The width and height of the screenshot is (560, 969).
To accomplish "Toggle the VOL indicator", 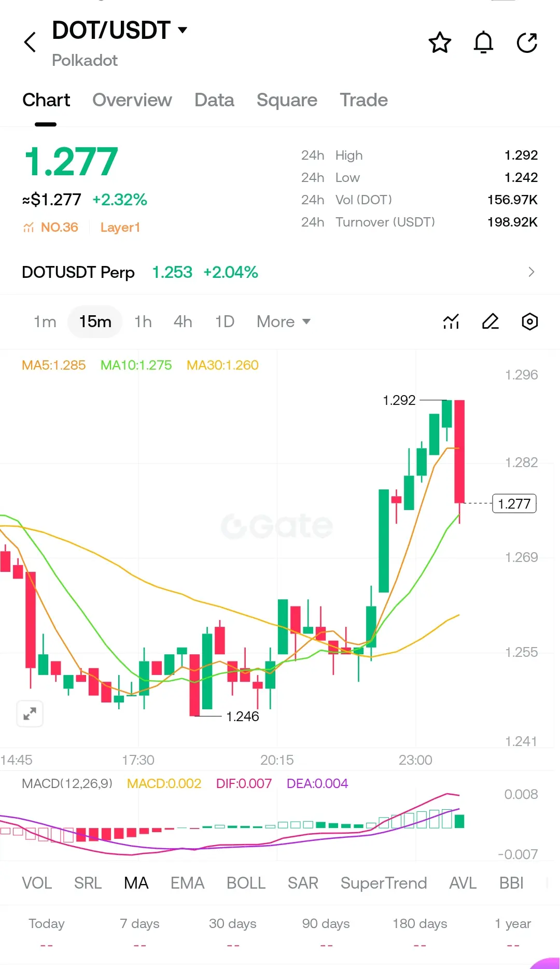I will click(37, 883).
